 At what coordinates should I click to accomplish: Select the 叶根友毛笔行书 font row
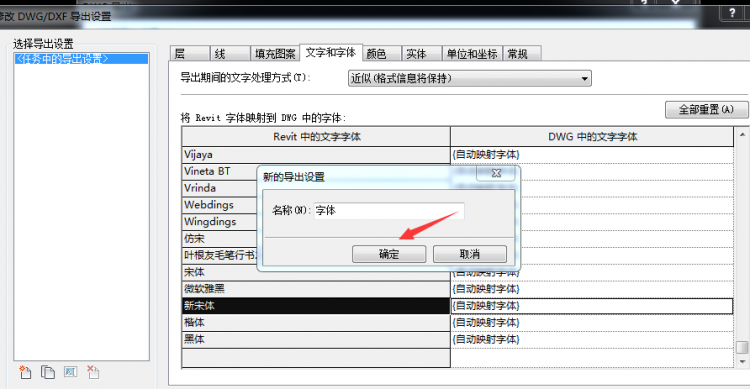pos(220,255)
